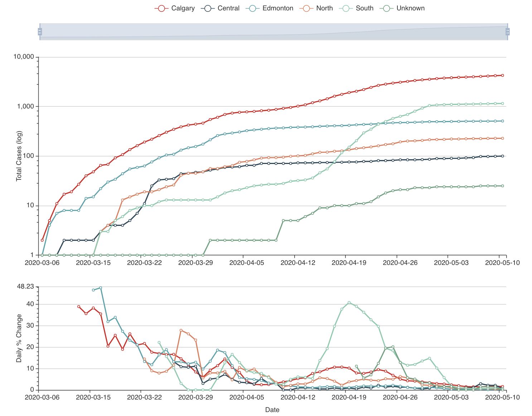
Task: Click the middle of the date range zoom bar
Action: coord(274,32)
